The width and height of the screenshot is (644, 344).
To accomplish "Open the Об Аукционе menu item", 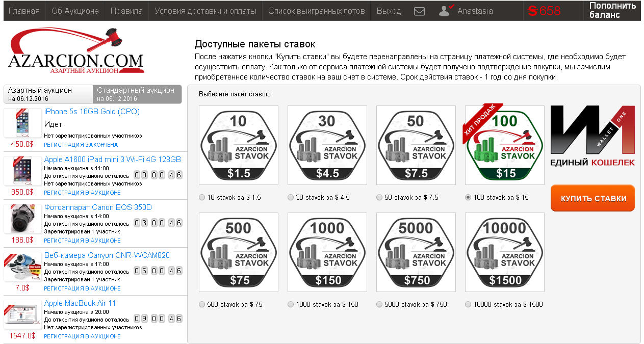I will pyautogui.click(x=75, y=11).
